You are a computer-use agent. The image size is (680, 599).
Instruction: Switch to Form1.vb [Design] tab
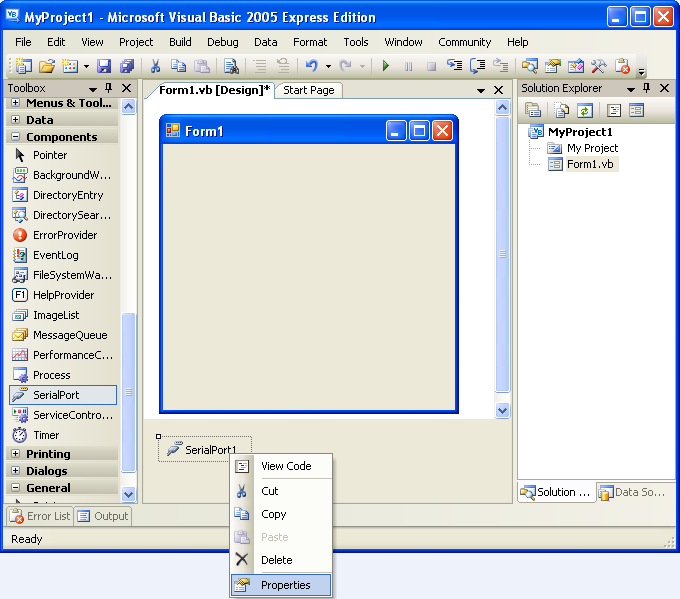click(214, 90)
